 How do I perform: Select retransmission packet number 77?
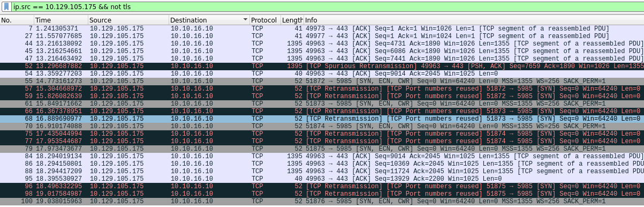(322, 141)
